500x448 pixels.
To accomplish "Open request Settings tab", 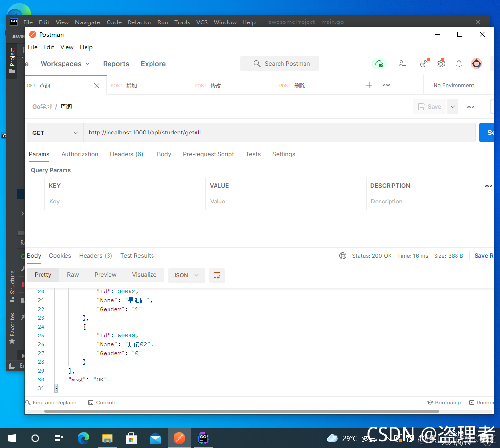I will click(283, 154).
